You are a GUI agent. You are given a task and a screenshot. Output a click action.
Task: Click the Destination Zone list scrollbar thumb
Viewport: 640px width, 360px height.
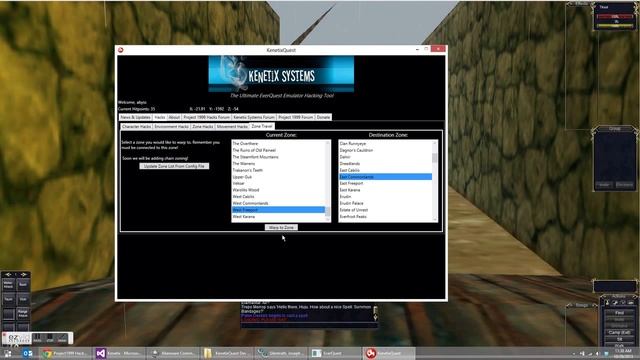click(x=435, y=157)
